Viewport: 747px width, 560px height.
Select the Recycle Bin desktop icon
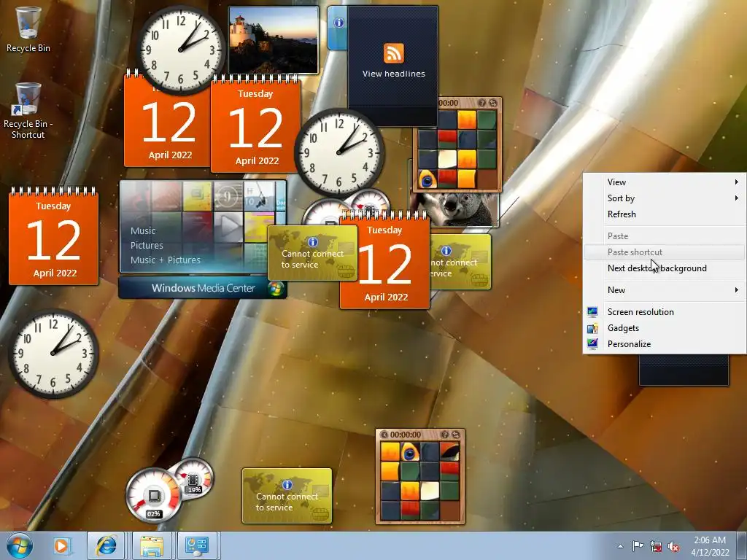(28, 29)
